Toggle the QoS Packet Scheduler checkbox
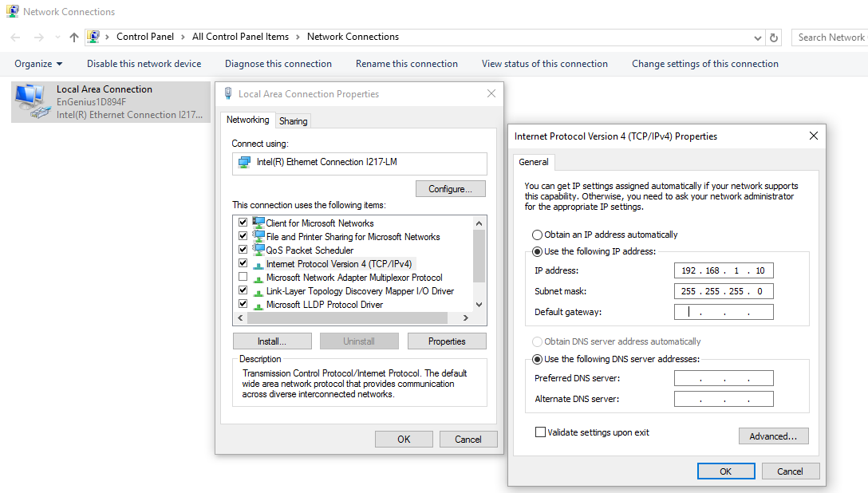This screenshot has height=493, width=868. pos(243,250)
